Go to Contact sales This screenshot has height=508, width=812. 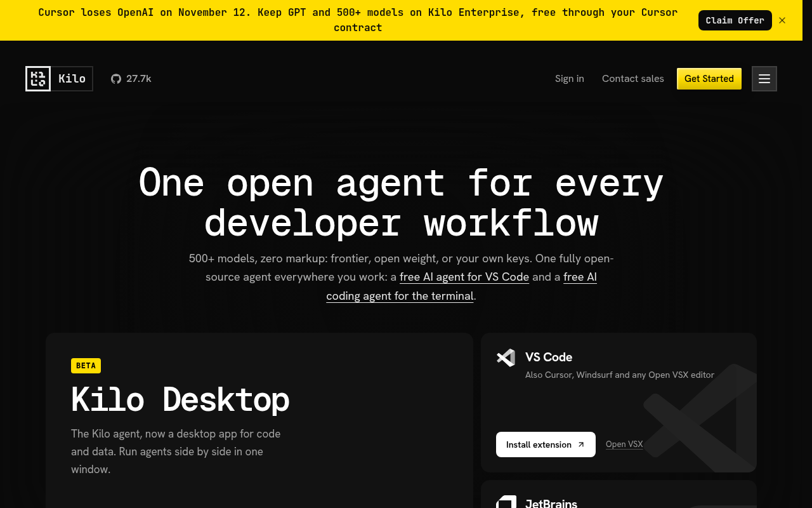(x=633, y=79)
